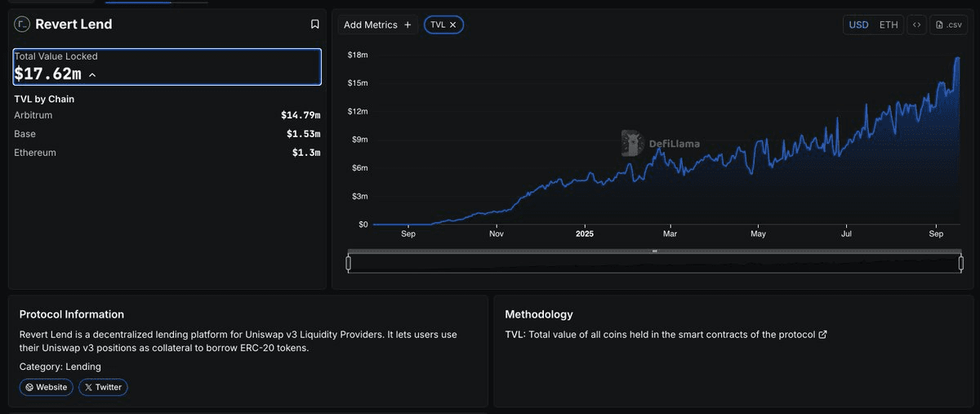Open the X Twitter profile button
Screen dimensions: 980x414
(x=103, y=387)
